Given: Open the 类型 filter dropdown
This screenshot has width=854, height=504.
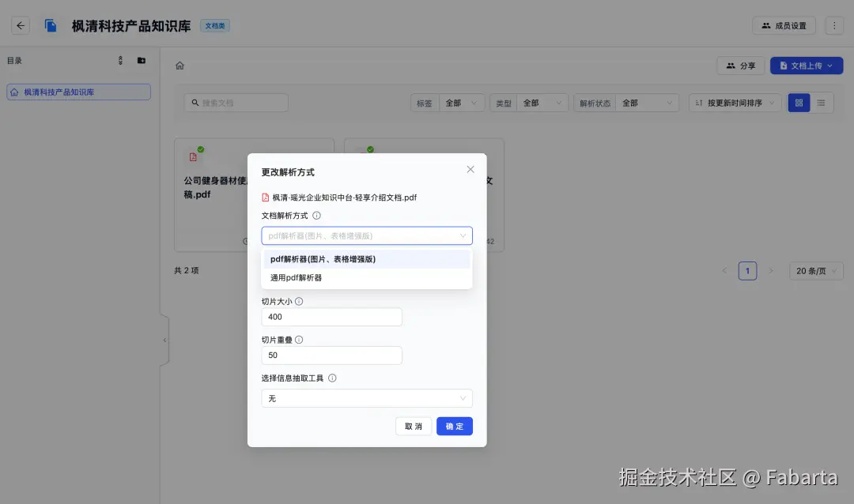Looking at the screenshot, I should [542, 102].
